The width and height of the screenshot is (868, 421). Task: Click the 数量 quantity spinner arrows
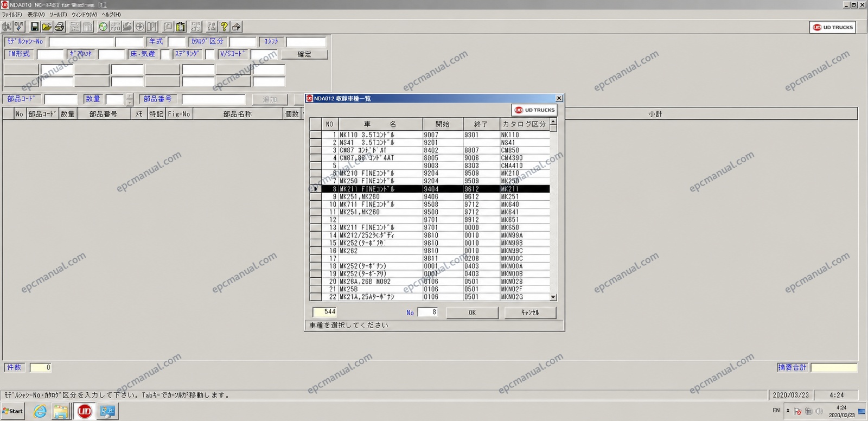click(x=129, y=99)
